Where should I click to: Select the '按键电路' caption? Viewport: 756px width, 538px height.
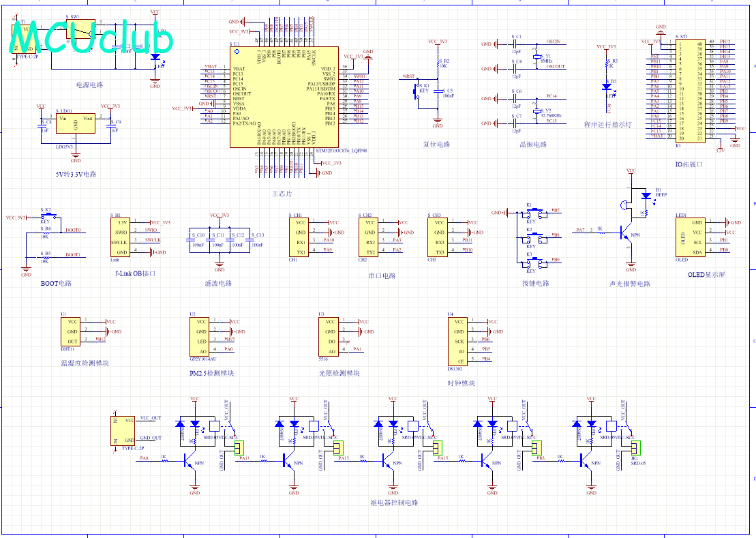pos(536,284)
